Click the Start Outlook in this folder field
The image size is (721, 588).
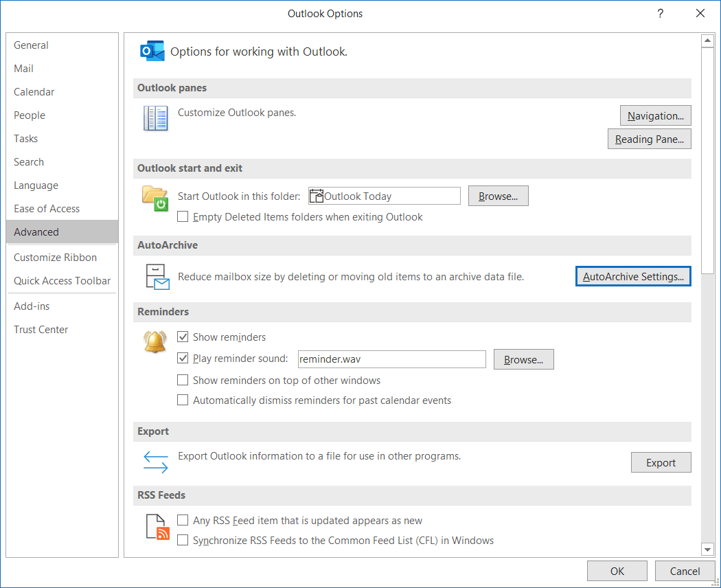coord(385,196)
